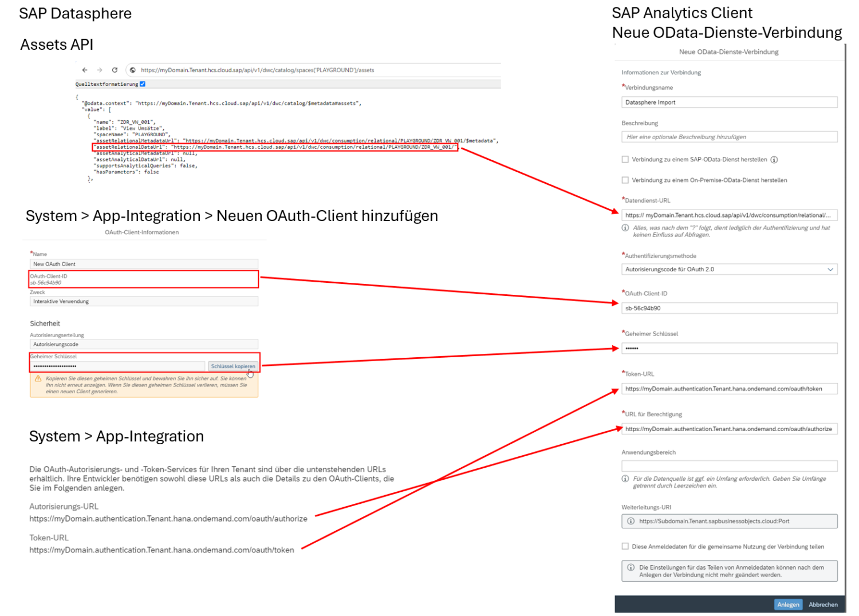
Task: Click the info icon under Datendienst-URL
Action: point(625,228)
